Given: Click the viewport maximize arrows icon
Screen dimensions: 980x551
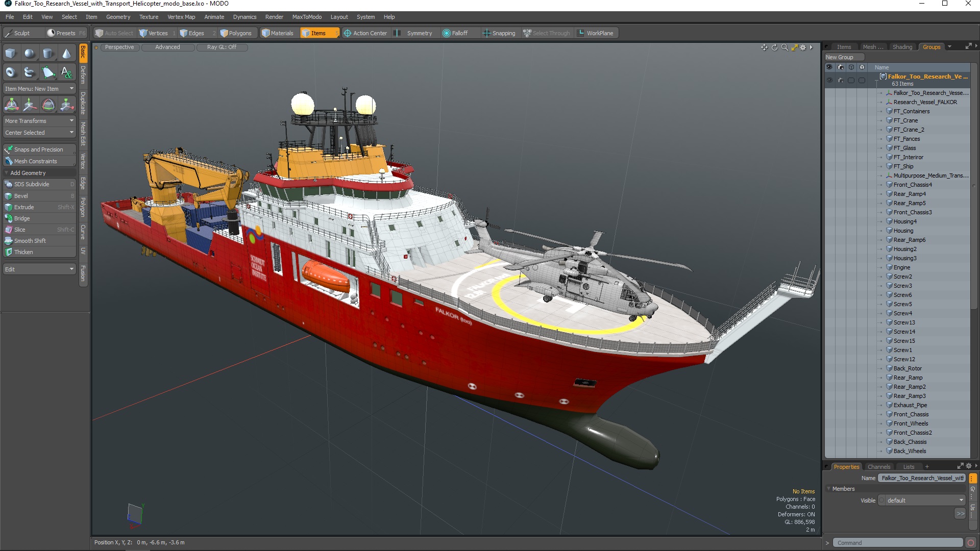Looking at the screenshot, I should pos(794,47).
